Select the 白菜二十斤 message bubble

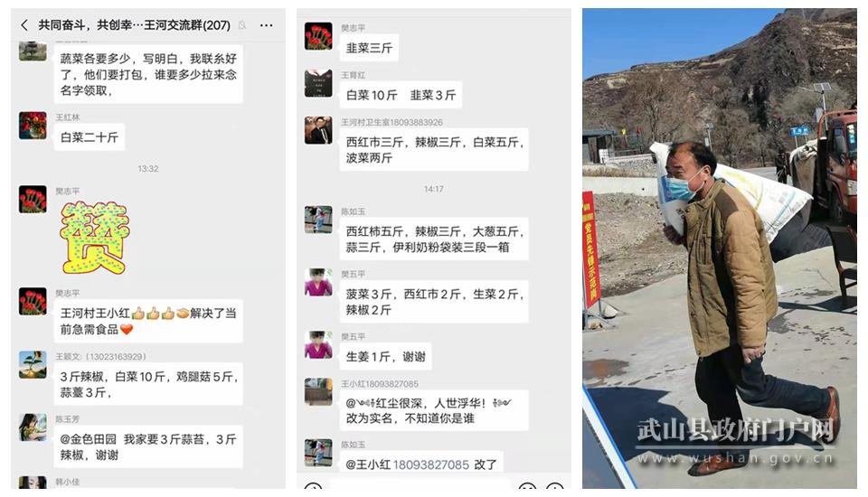click(90, 137)
